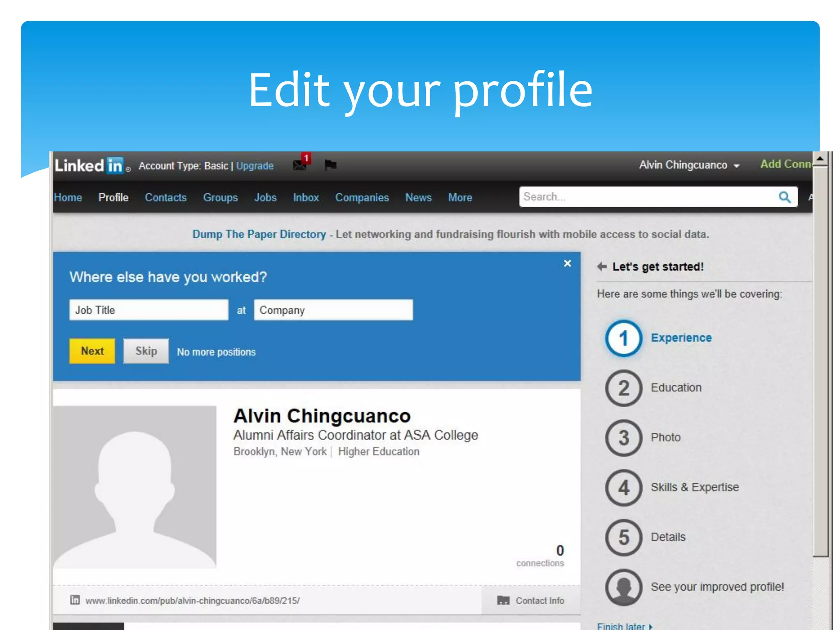Open the Inbox menu
This screenshot has width=840, height=630.
tap(306, 198)
